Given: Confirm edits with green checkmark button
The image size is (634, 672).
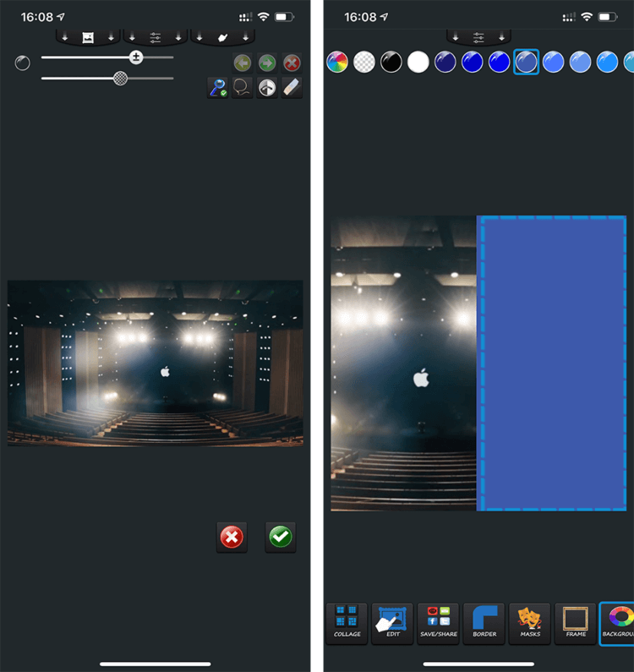Looking at the screenshot, I should (x=281, y=537).
